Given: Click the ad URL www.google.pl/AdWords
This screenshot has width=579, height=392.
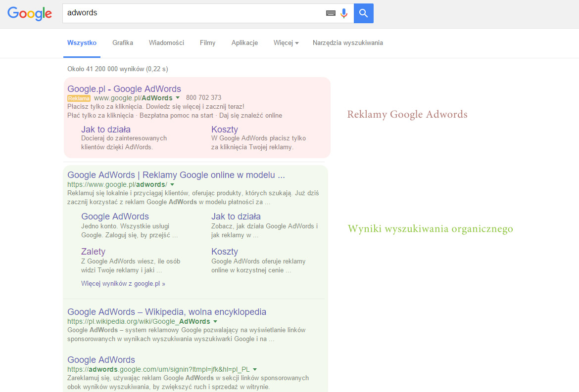Looking at the screenshot, I should (x=133, y=98).
